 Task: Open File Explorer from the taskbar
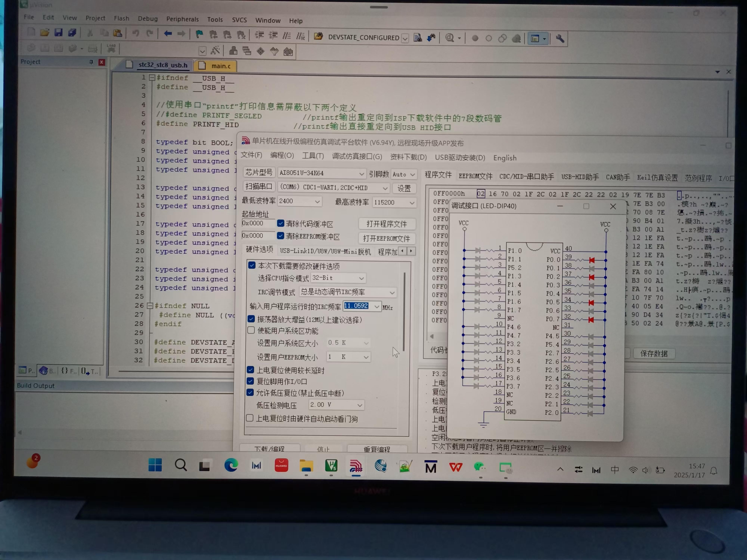pyautogui.click(x=306, y=466)
